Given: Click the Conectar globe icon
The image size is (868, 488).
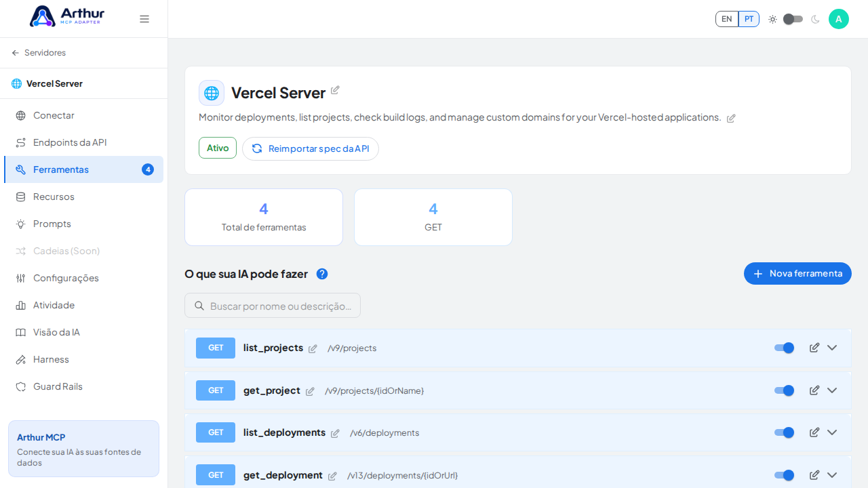Looking at the screenshot, I should point(21,115).
